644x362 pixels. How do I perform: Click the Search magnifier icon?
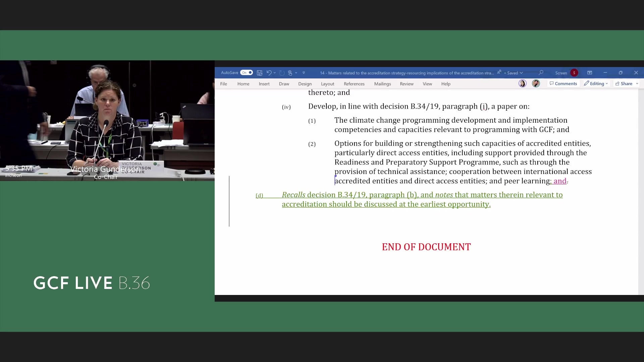[x=541, y=73]
